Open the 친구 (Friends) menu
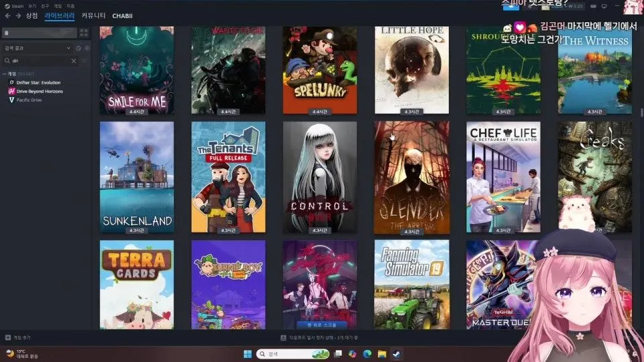This screenshot has height=362, width=644. 45,6
